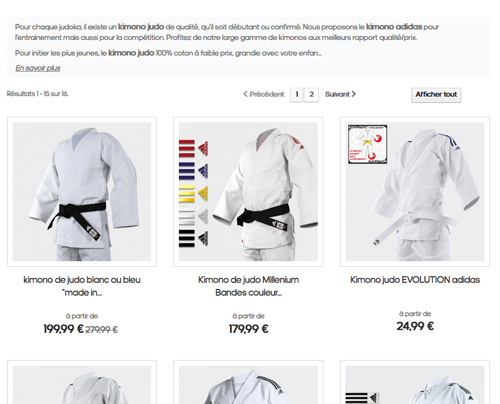500x404 pixels.
Task: Click the Afficher tout button
Action: tap(436, 95)
